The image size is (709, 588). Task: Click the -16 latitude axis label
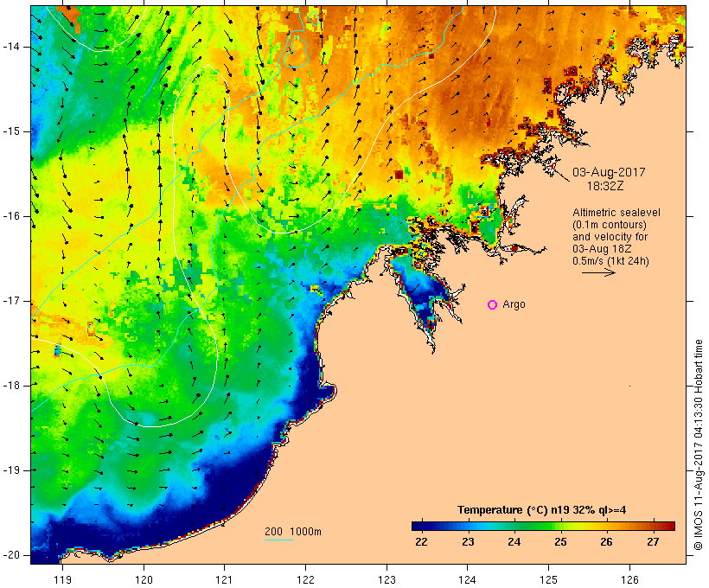tap(10, 216)
